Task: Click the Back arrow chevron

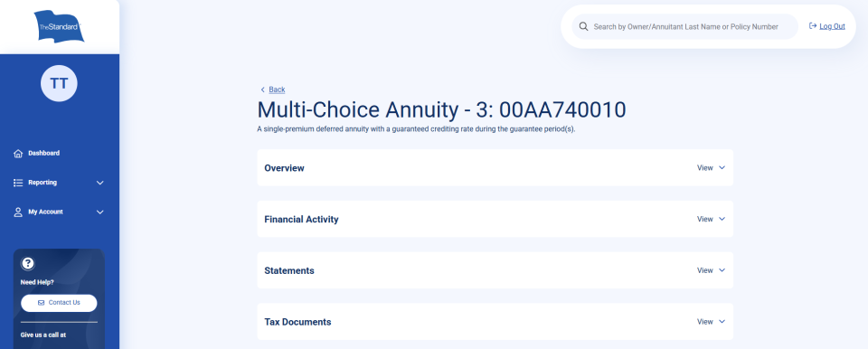Action: (262, 90)
